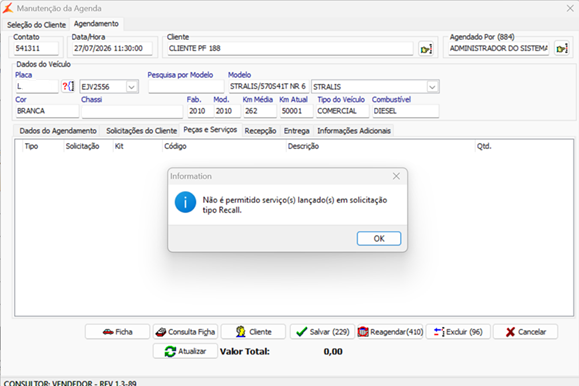
Task: Click the Fab. year field
Action: click(201, 111)
